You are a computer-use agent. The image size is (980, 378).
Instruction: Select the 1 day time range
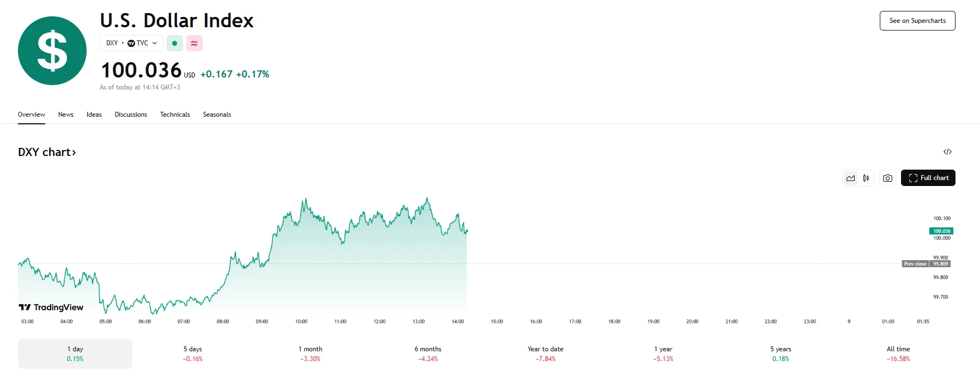(x=75, y=353)
